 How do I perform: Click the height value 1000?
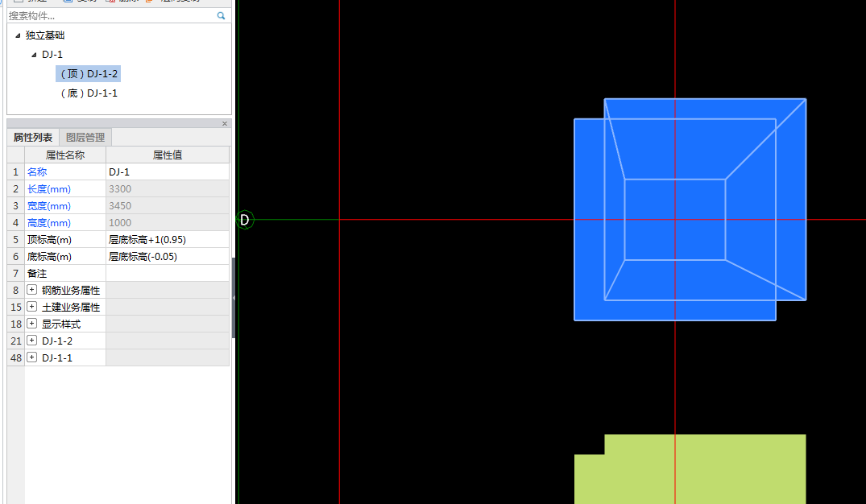pos(168,223)
